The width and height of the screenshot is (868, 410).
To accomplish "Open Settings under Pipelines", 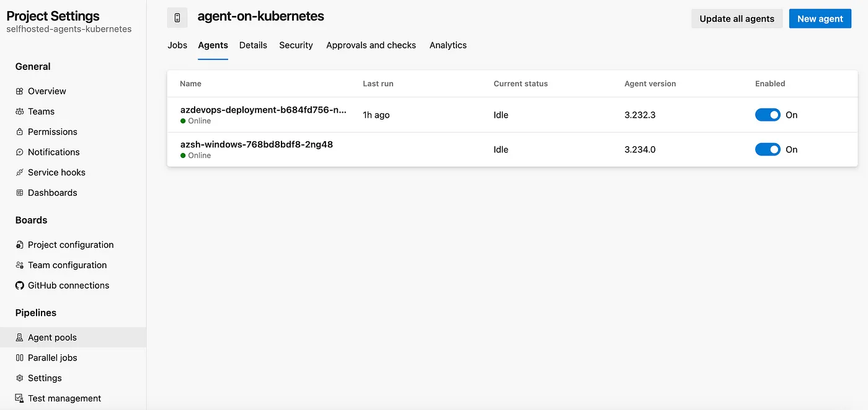I will (x=45, y=378).
